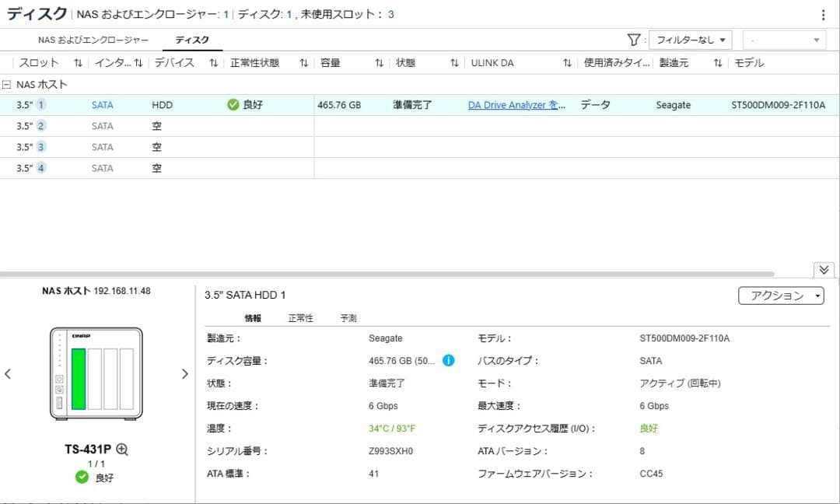This screenshot has height=504, width=840.
Task: Open the DA Drive Analyzer link
Action: [513, 103]
